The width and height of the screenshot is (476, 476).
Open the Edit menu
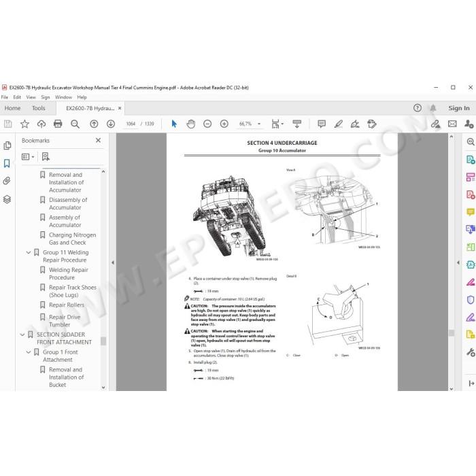coord(17,97)
